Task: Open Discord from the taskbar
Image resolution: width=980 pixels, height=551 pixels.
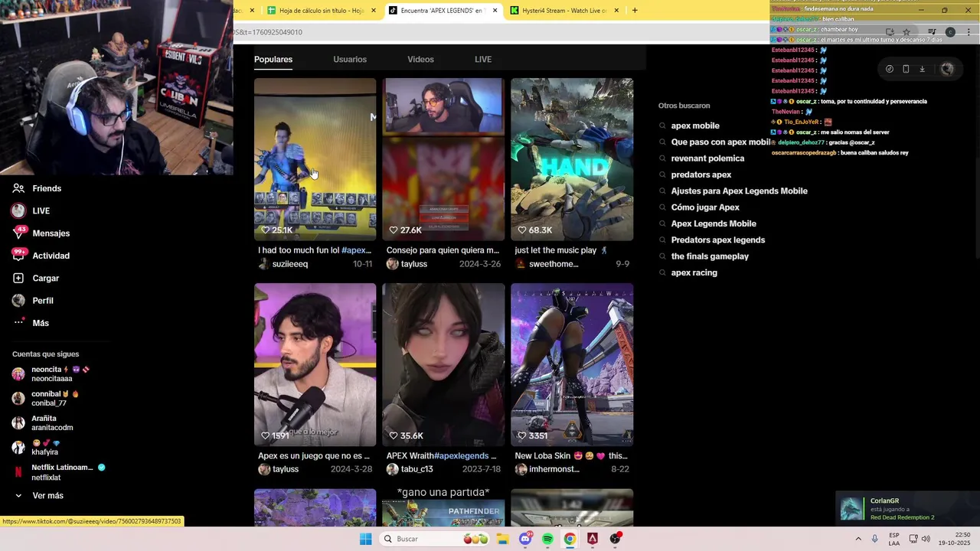Action: click(x=525, y=539)
